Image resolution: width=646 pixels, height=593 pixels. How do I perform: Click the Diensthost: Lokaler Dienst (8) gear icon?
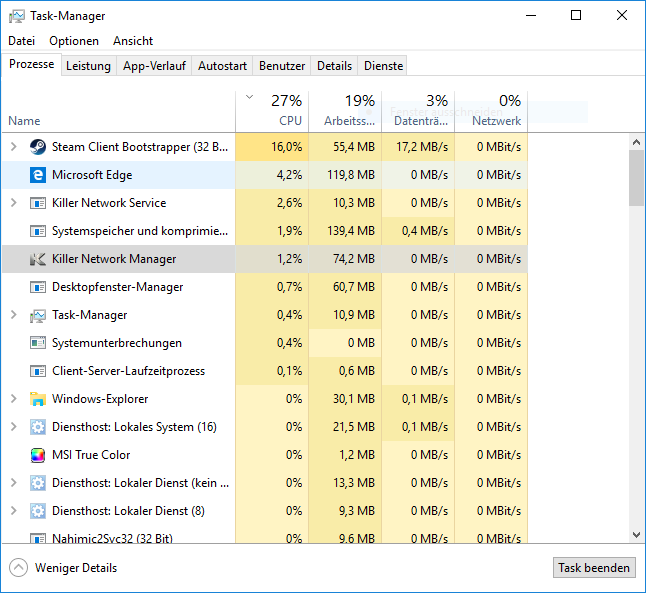tap(38, 511)
